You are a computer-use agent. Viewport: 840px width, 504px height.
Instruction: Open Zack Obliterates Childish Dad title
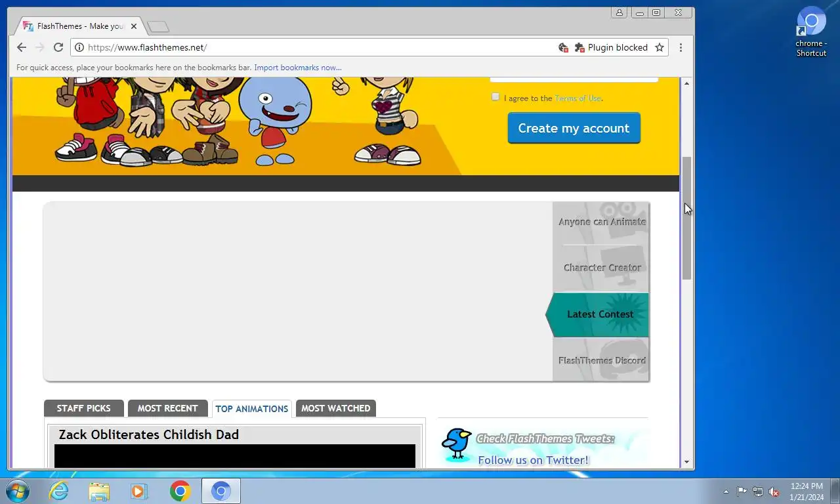coord(149,434)
